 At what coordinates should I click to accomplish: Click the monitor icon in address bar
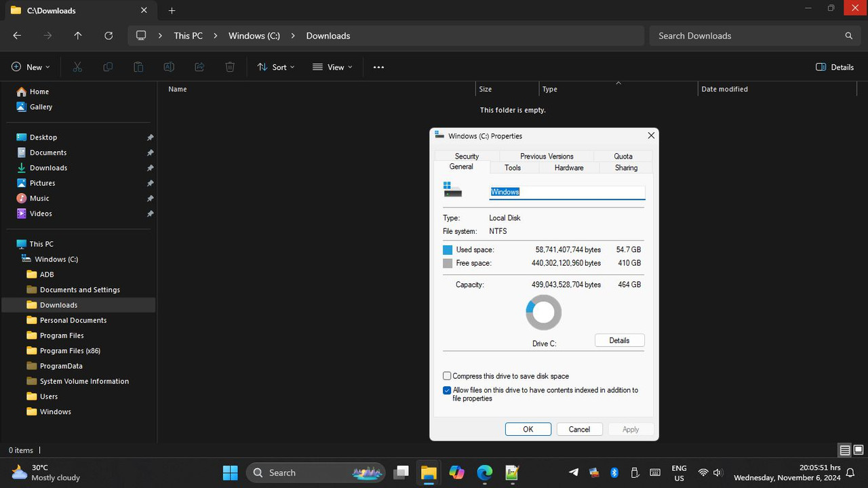click(x=141, y=36)
